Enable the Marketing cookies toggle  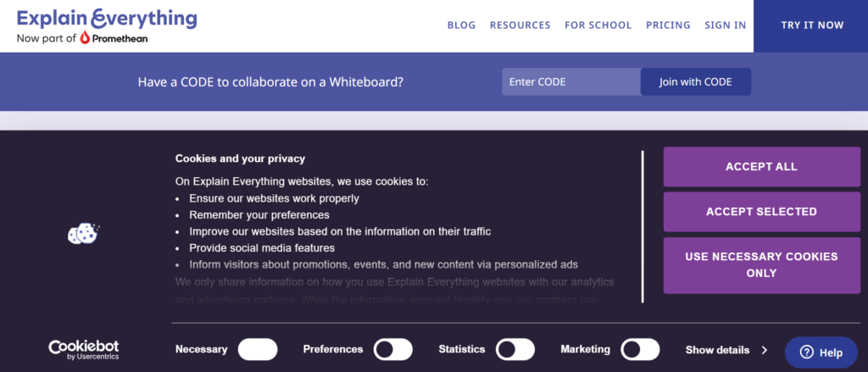[x=640, y=349]
